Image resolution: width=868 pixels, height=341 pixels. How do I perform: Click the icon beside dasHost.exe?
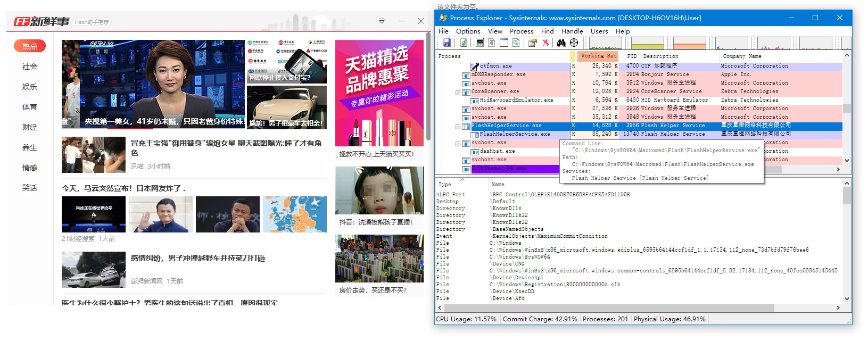[475, 152]
